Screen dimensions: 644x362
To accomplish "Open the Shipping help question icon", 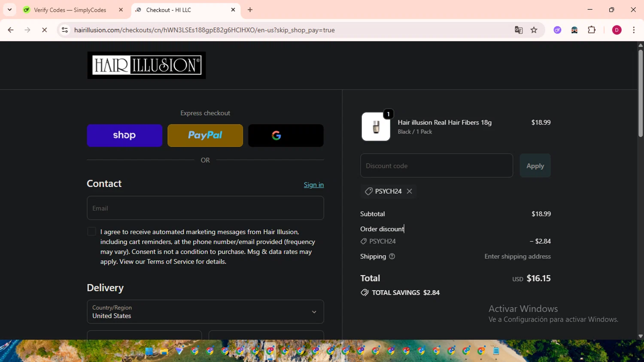I will pos(392,256).
